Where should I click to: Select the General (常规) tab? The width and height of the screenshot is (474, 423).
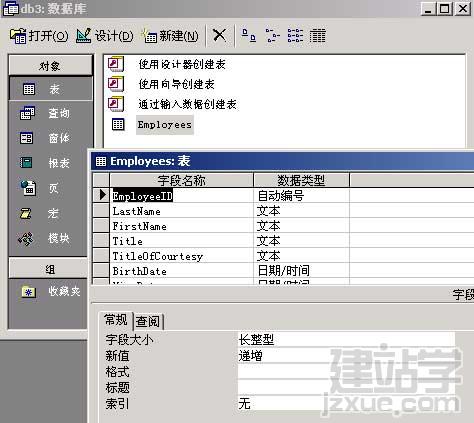point(116,320)
